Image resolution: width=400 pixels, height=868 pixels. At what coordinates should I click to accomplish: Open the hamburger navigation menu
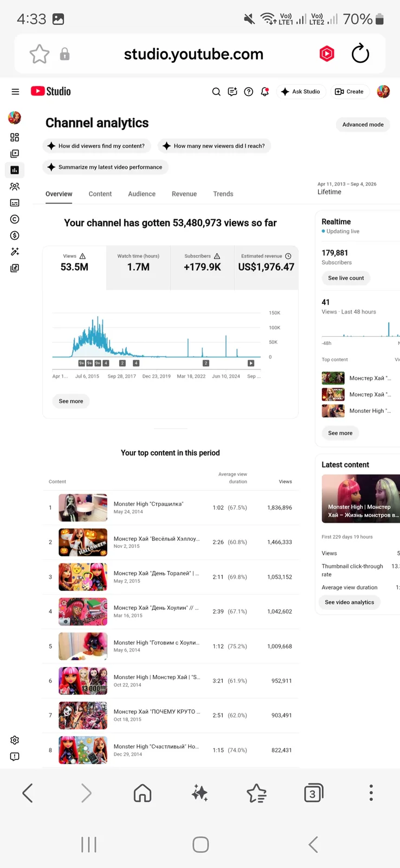pos(15,92)
